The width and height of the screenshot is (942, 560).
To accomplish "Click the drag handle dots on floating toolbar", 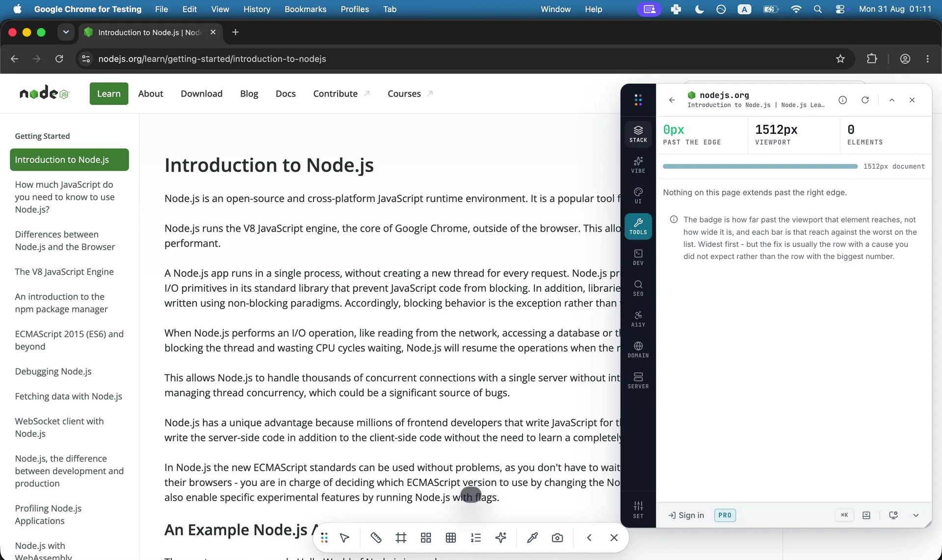I will pos(324,538).
